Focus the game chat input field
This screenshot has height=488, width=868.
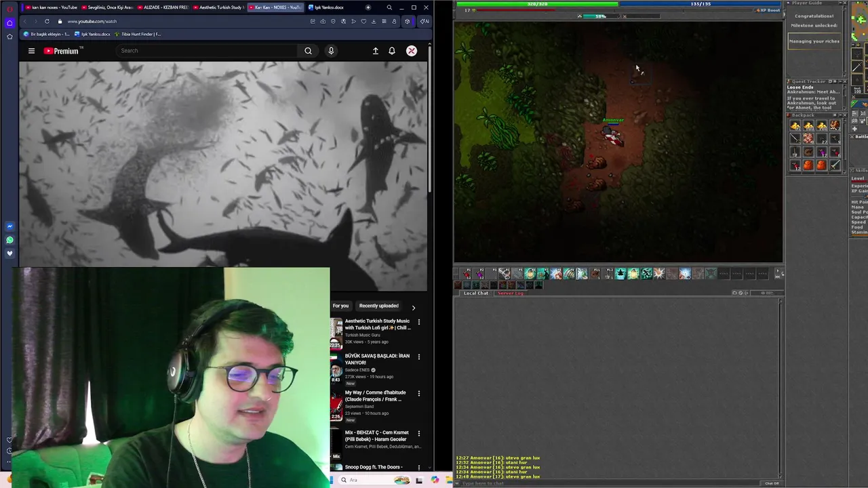point(610,483)
